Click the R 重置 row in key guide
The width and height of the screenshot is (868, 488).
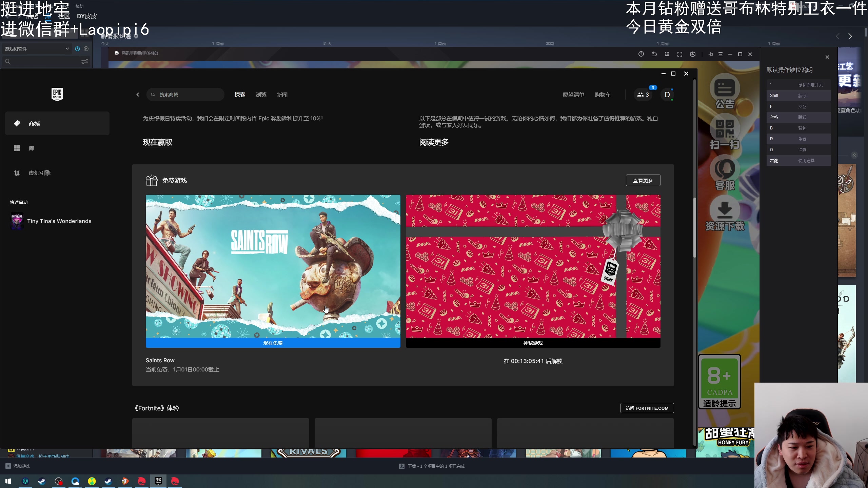(x=798, y=139)
